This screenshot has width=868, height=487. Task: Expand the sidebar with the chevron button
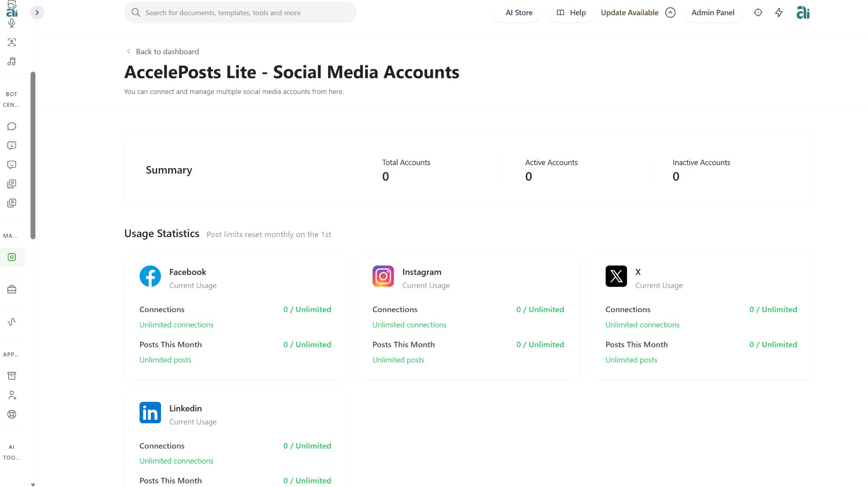37,13
